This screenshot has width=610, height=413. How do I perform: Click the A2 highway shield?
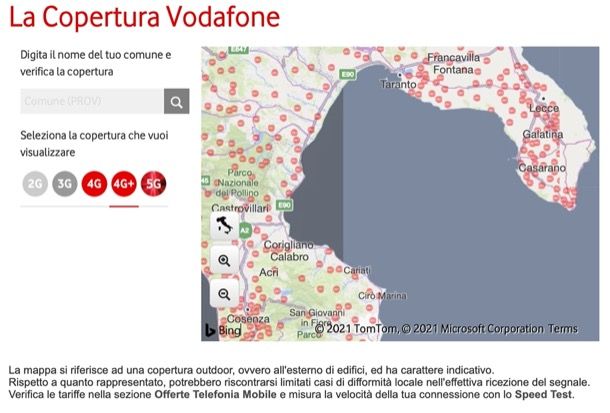pos(244,230)
